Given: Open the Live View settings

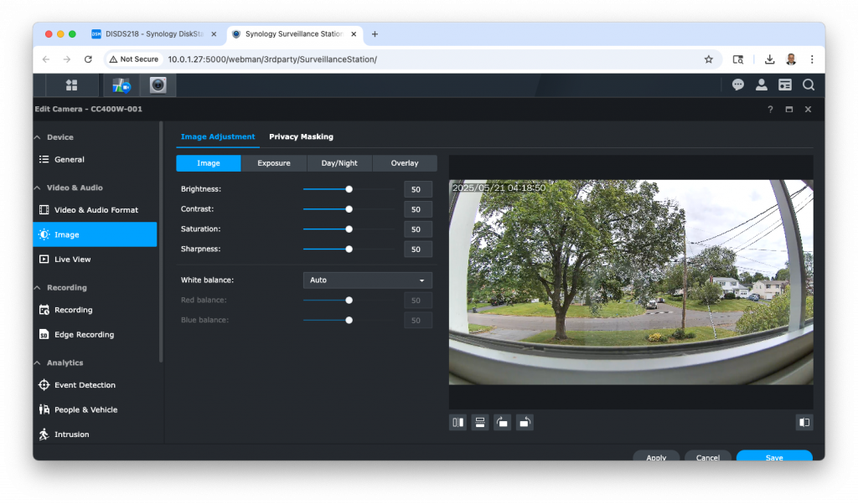Looking at the screenshot, I should [75, 259].
